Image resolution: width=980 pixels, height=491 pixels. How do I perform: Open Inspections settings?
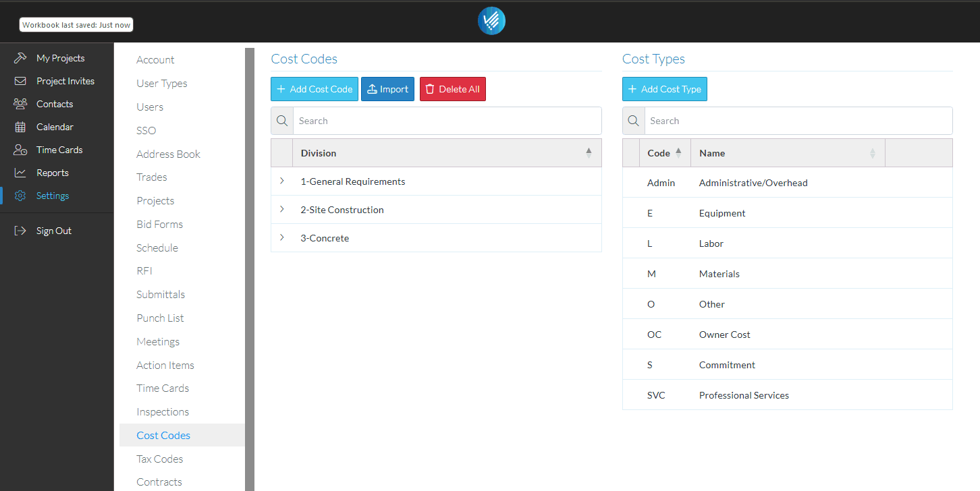(163, 412)
